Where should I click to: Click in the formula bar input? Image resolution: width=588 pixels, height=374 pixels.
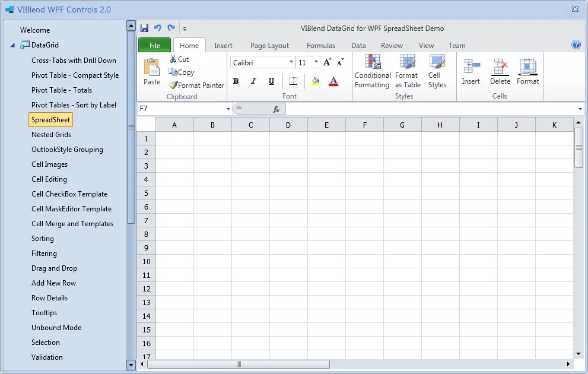pyautogui.click(x=431, y=109)
